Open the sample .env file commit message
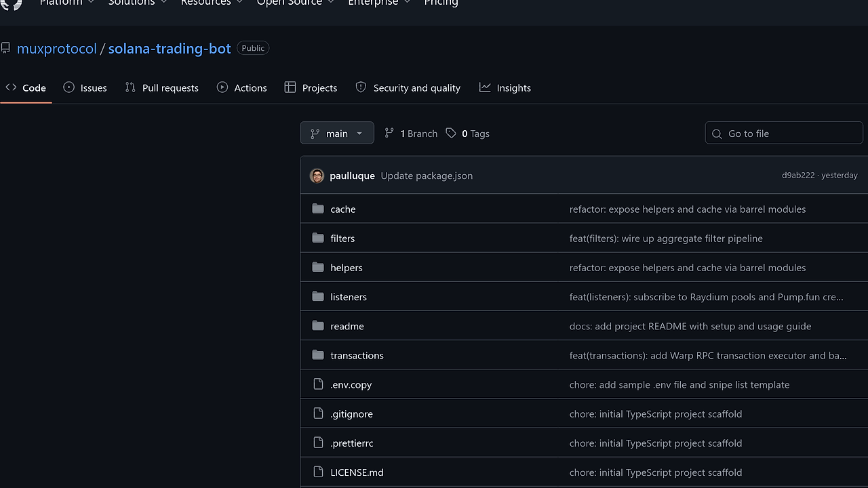 pos(679,384)
